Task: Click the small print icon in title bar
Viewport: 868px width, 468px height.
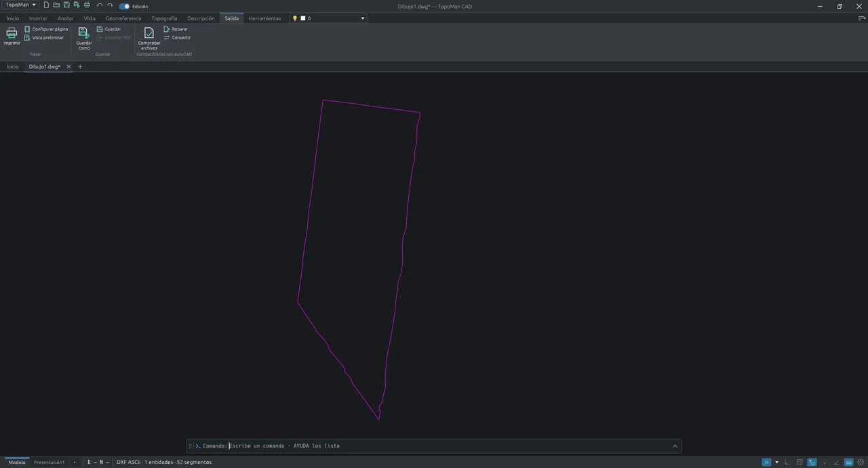Action: [x=87, y=5]
